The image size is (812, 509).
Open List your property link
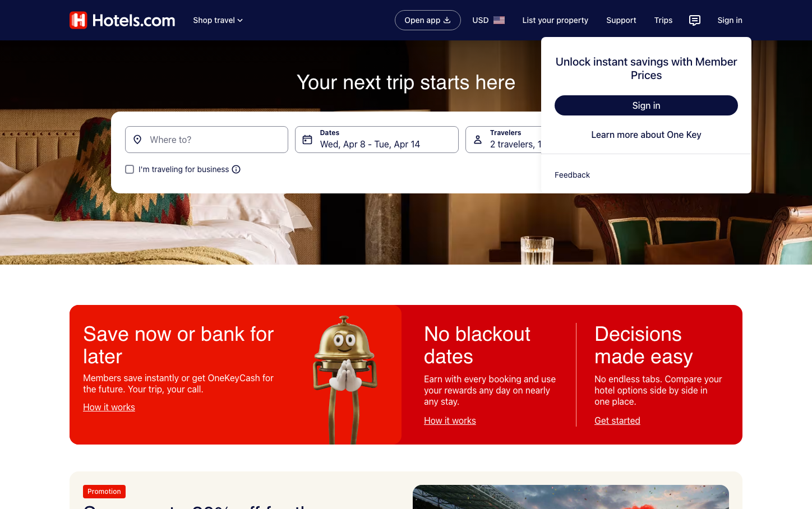(x=555, y=20)
